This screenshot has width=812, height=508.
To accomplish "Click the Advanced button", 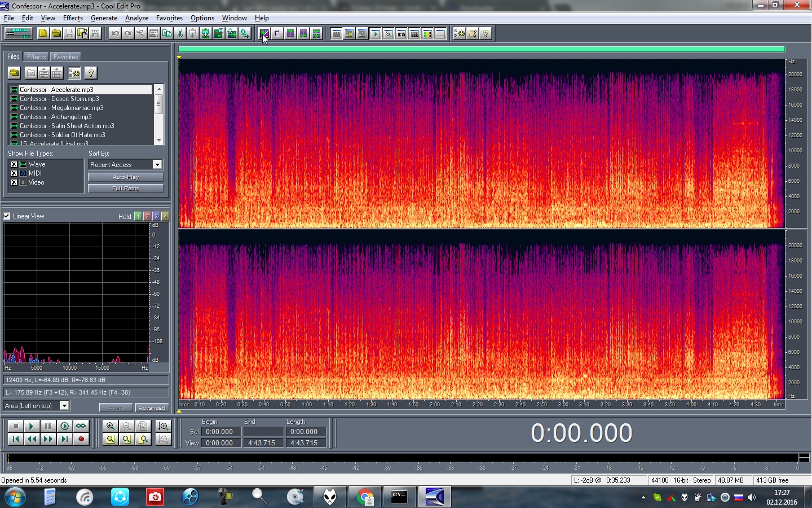I will pos(152,408).
